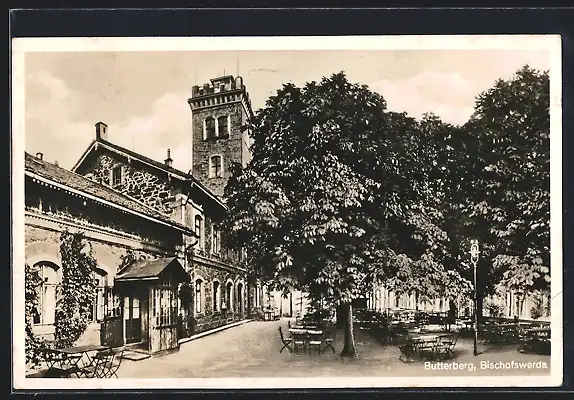Click the paired arched windows on the tower
574x400 pixels.
pyautogui.click(x=216, y=128)
